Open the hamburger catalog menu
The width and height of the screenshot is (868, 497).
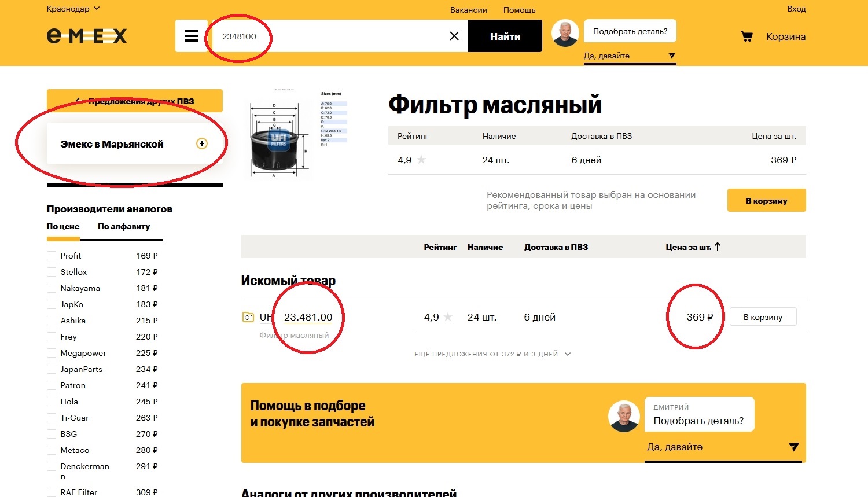192,36
